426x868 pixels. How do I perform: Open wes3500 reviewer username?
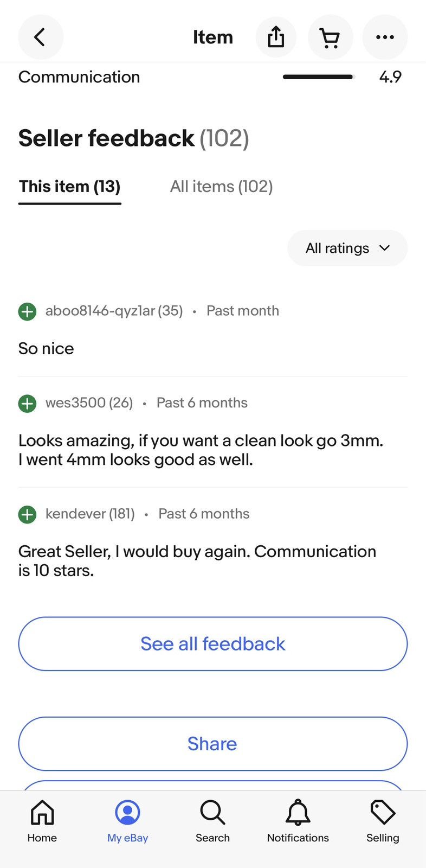coord(76,403)
